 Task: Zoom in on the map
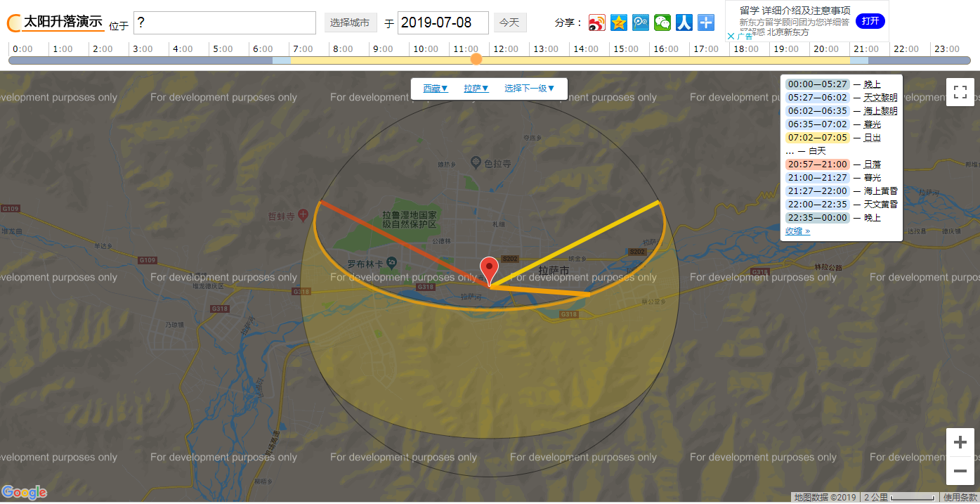click(x=960, y=443)
